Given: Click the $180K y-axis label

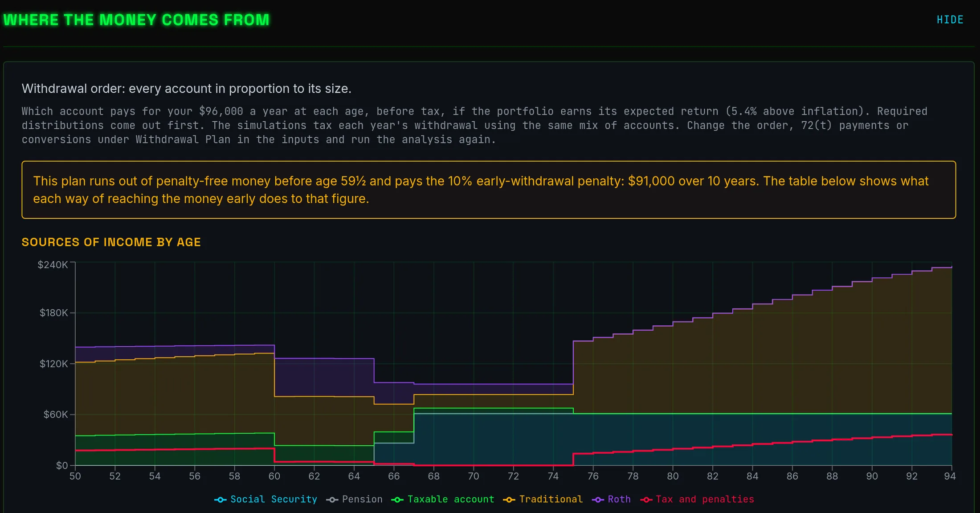Looking at the screenshot, I should pos(54,313).
